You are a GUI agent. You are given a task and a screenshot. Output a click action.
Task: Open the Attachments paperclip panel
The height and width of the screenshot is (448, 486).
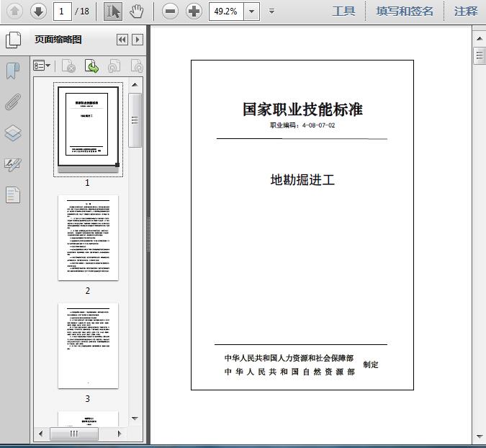pyautogui.click(x=13, y=102)
